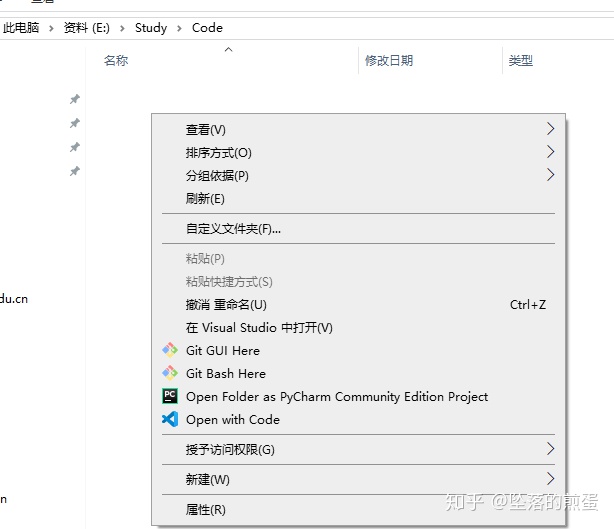Open the 分组依据(P) submenu
This screenshot has height=529, width=614.
[358, 175]
